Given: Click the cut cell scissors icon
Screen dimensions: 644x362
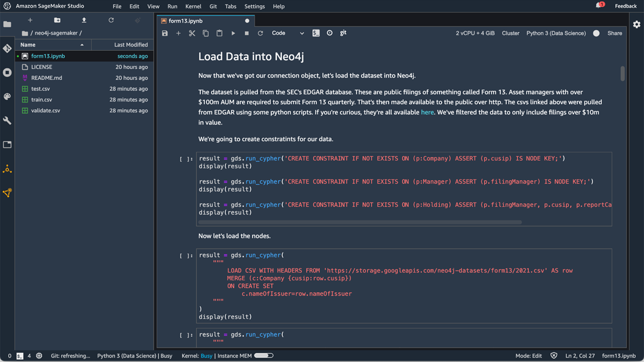Looking at the screenshot, I should coord(192,33).
